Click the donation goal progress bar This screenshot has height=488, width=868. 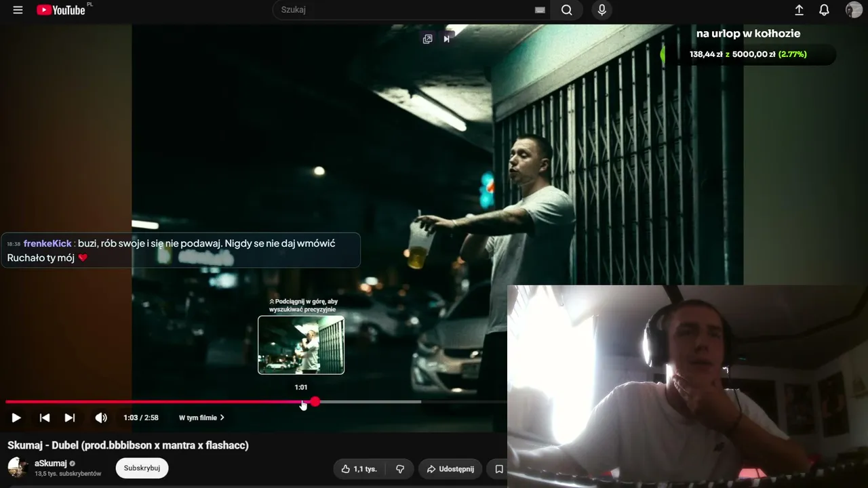(x=749, y=54)
